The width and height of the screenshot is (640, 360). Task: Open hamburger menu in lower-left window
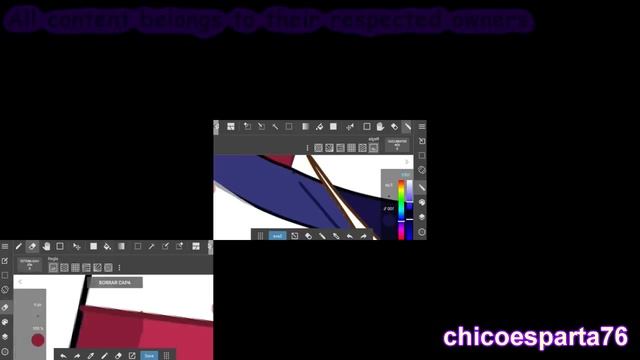tap(5, 246)
